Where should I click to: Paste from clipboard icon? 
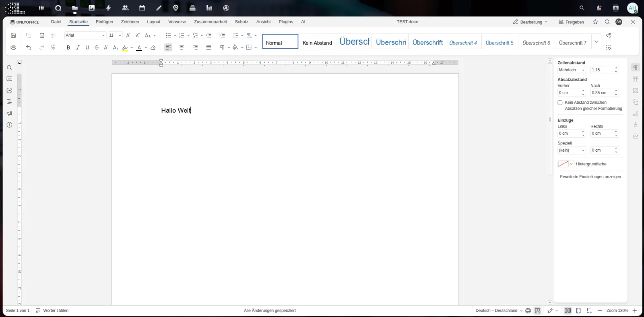42,35
